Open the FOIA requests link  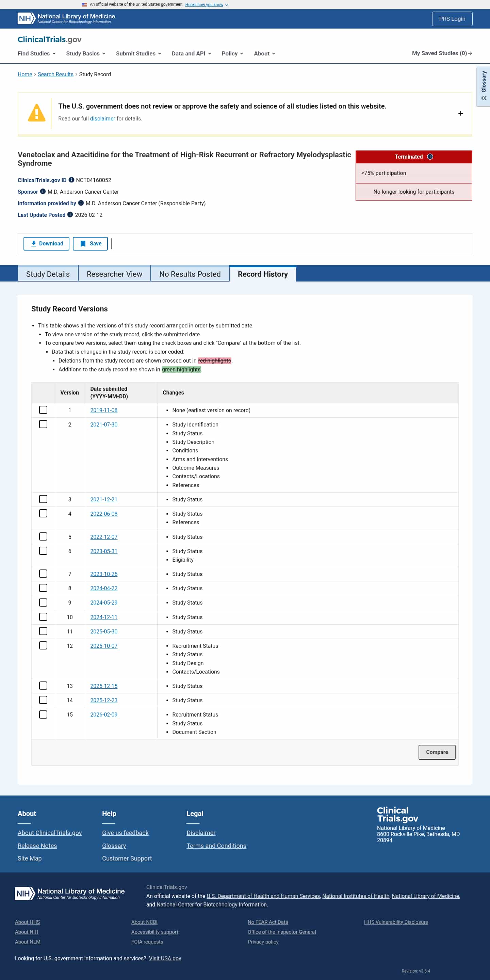coord(147,942)
